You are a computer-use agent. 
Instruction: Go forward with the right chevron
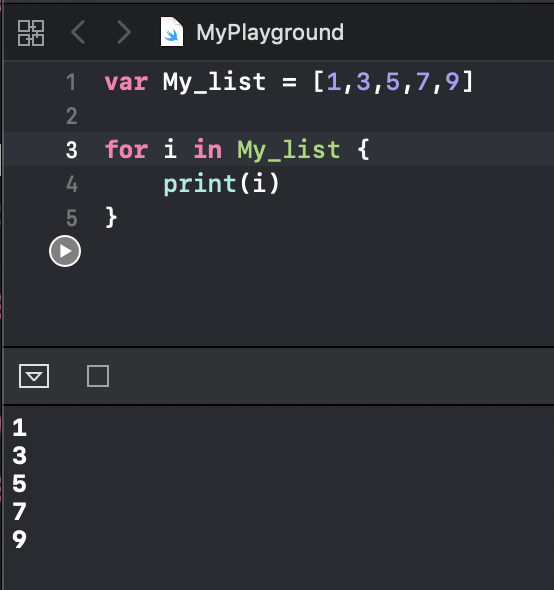(124, 32)
